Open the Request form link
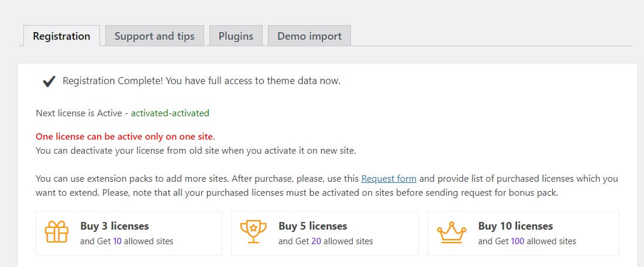The image size is (644, 267). coord(389,179)
